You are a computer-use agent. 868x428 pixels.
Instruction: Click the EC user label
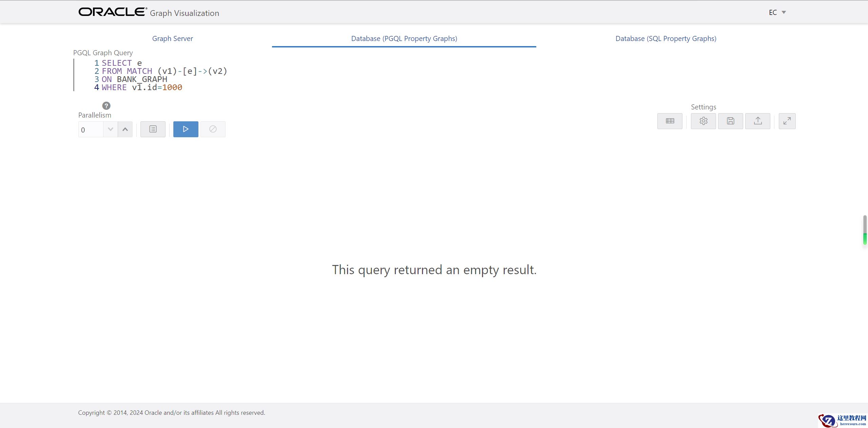point(773,13)
